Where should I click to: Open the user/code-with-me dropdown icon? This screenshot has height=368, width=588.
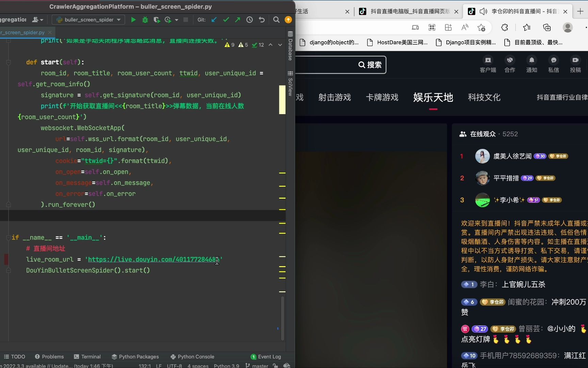(x=38, y=20)
